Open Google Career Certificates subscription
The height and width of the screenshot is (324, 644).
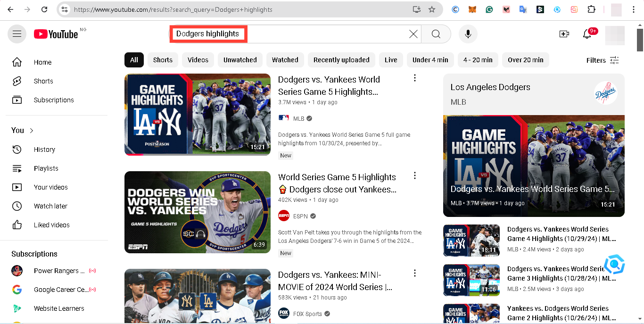[57, 290]
